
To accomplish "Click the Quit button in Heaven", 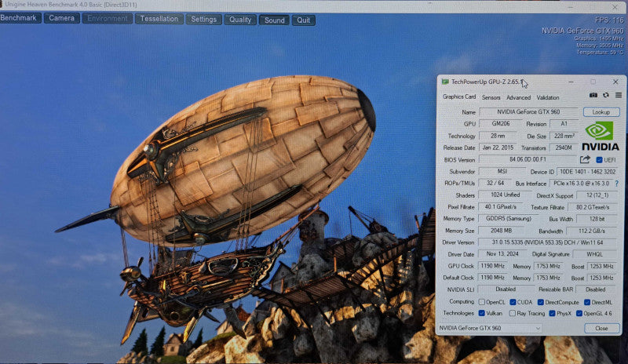I will click(x=304, y=20).
